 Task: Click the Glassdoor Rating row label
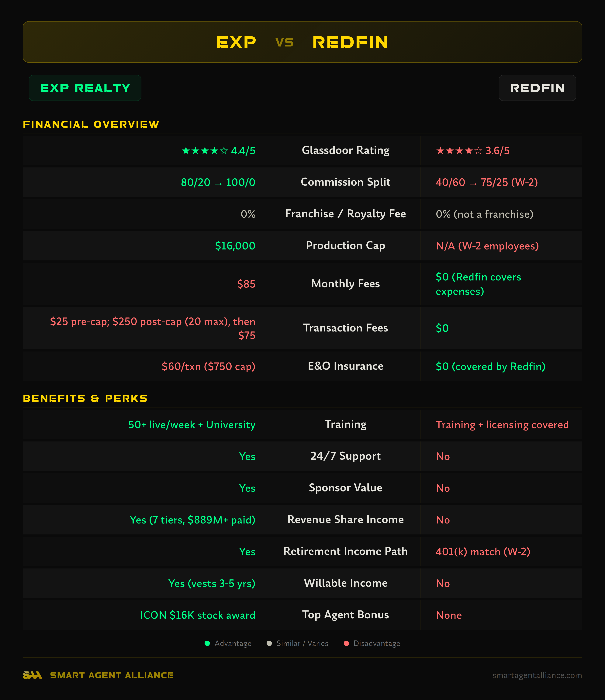coord(345,150)
